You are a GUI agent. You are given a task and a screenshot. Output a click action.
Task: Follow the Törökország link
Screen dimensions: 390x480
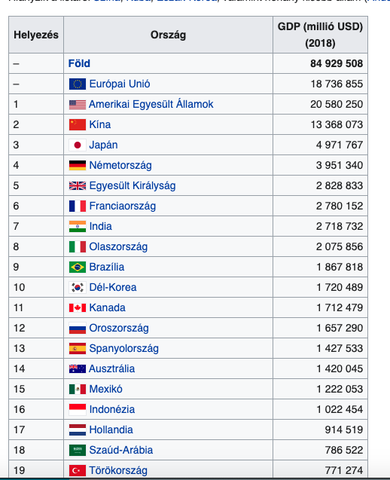click(x=118, y=470)
